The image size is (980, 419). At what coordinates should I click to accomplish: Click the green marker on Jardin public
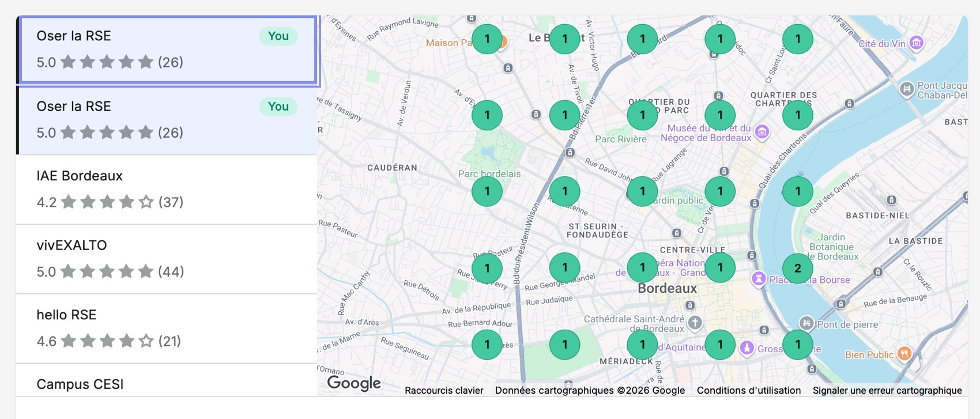coord(643,191)
